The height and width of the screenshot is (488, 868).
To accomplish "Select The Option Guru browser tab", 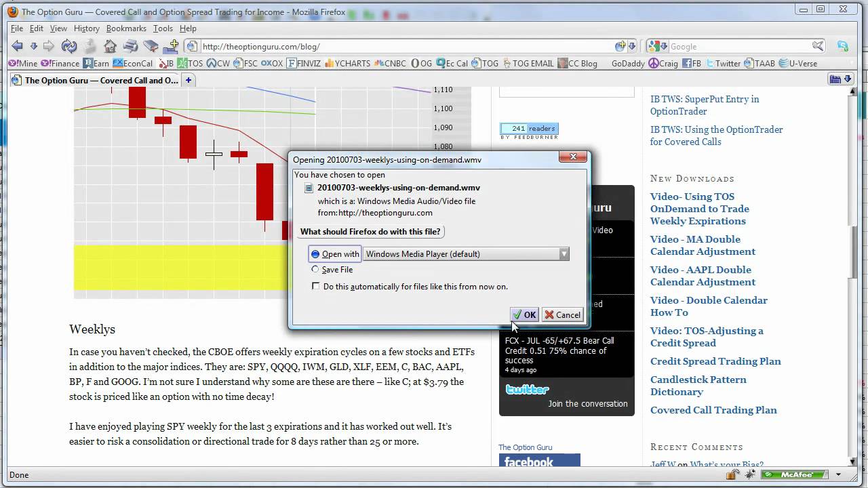I will click(x=95, y=80).
